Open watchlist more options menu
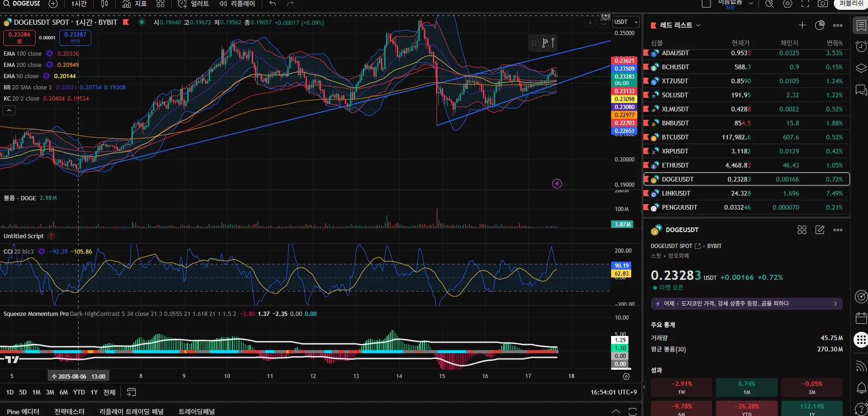The image size is (868, 416). point(838,25)
